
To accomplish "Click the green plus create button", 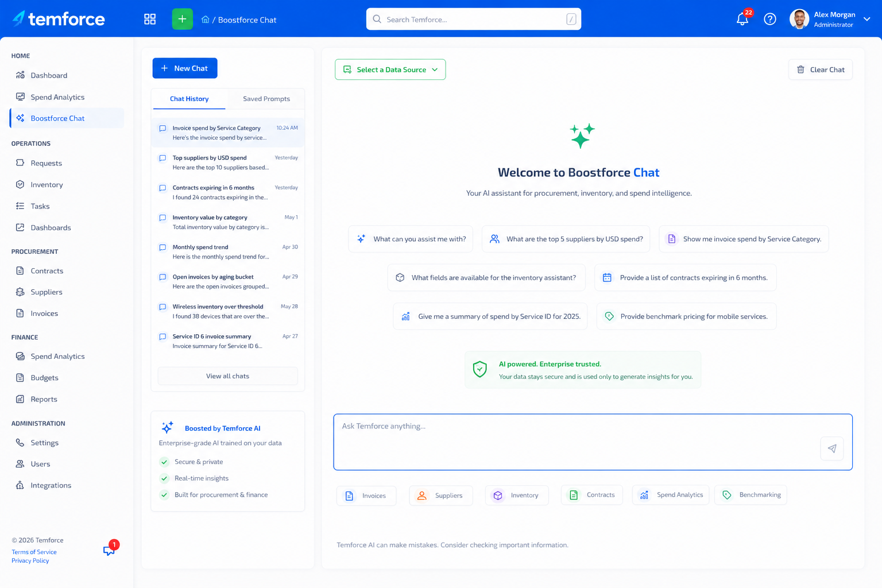I will [x=182, y=20].
